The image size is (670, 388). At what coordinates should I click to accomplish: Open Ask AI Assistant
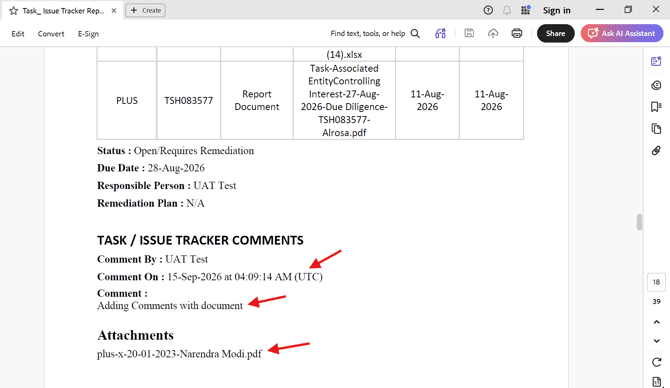622,33
